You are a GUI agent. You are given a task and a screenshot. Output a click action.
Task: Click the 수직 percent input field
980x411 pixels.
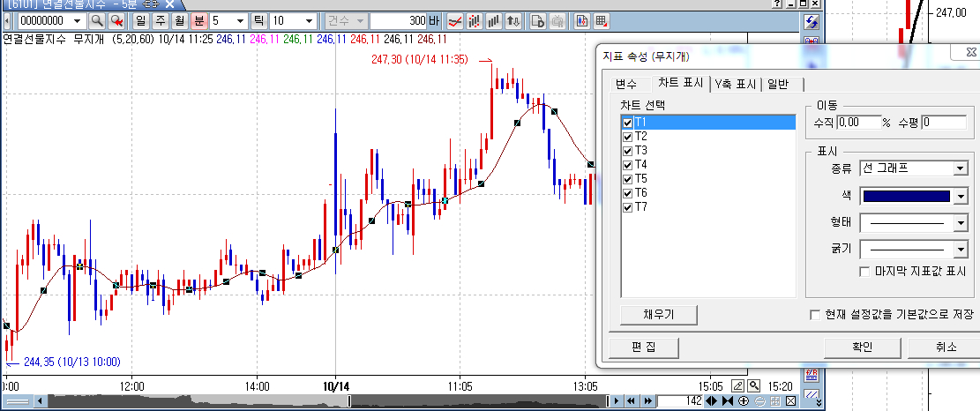pyautogui.click(x=858, y=123)
